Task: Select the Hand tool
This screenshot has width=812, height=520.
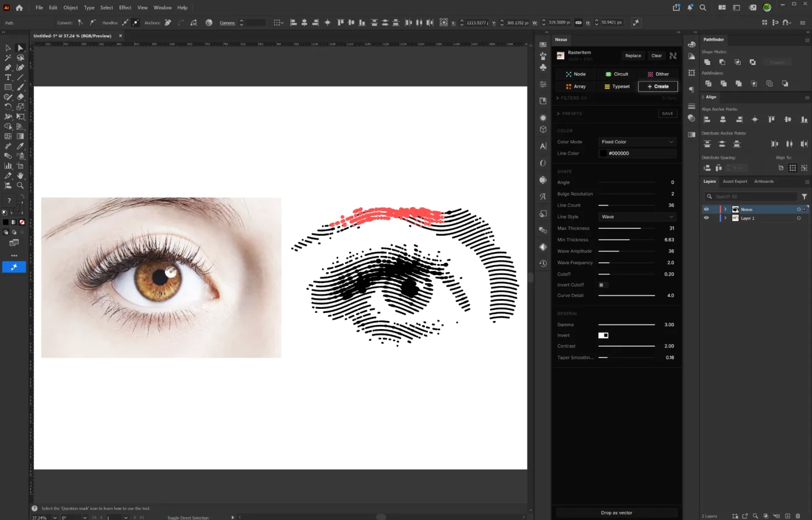Action: (20, 176)
